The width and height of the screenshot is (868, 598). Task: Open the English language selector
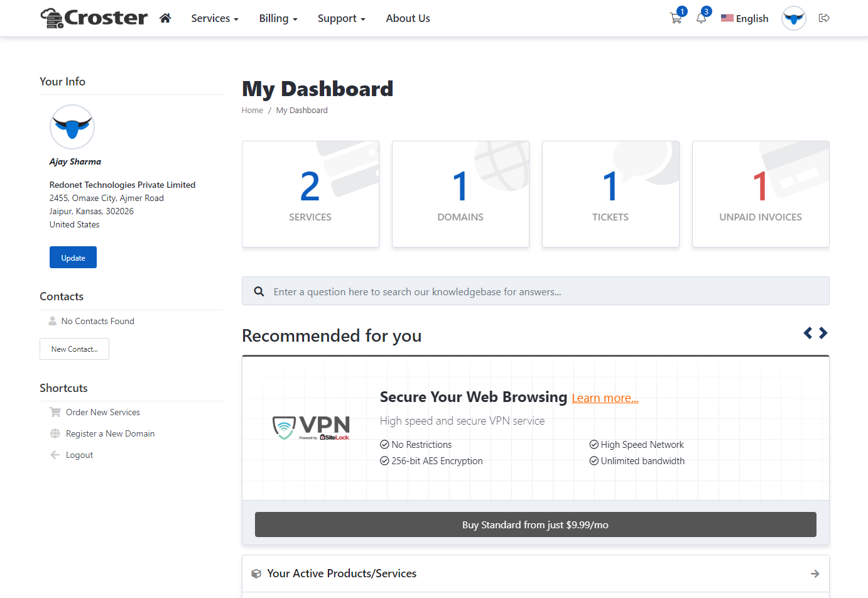click(x=744, y=18)
